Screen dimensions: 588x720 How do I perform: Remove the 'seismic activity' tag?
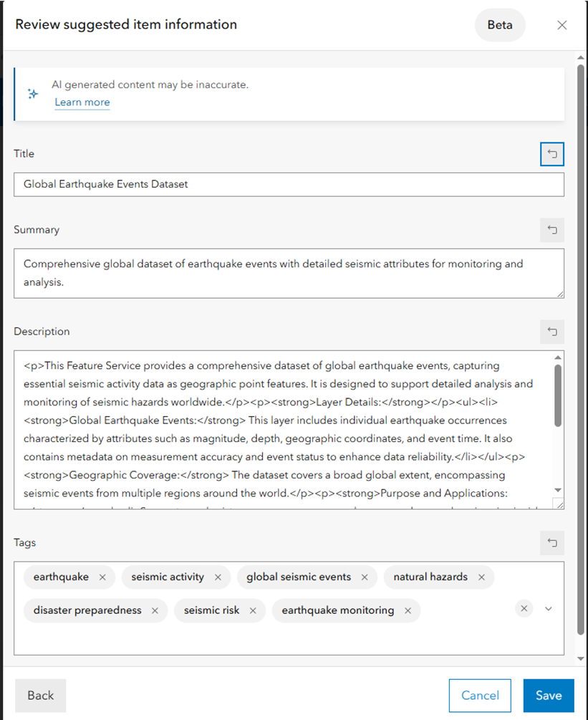(x=218, y=577)
